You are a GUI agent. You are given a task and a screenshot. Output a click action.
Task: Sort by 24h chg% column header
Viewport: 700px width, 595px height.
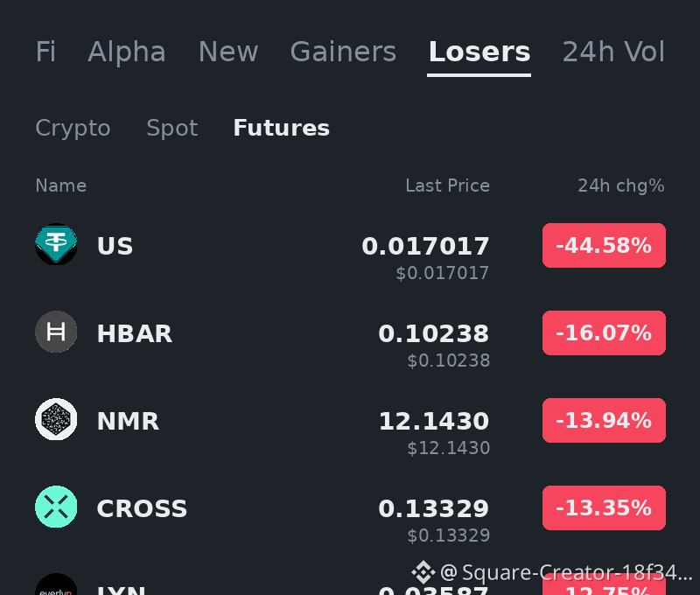pyautogui.click(x=621, y=185)
